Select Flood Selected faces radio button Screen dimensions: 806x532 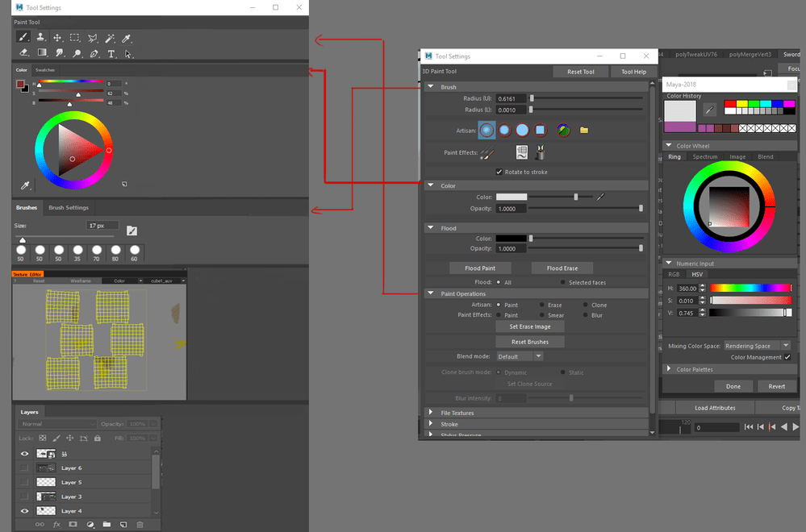563,282
